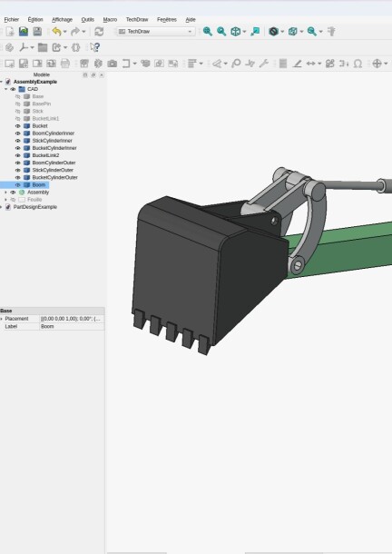Click the slanted line tool icon
Screen dimensions: 392x554
point(298,64)
